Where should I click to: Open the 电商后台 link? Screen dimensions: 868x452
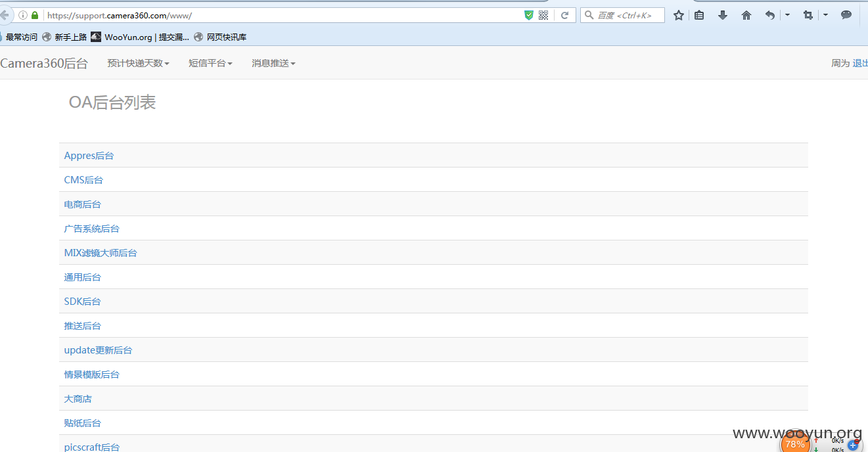click(x=82, y=204)
